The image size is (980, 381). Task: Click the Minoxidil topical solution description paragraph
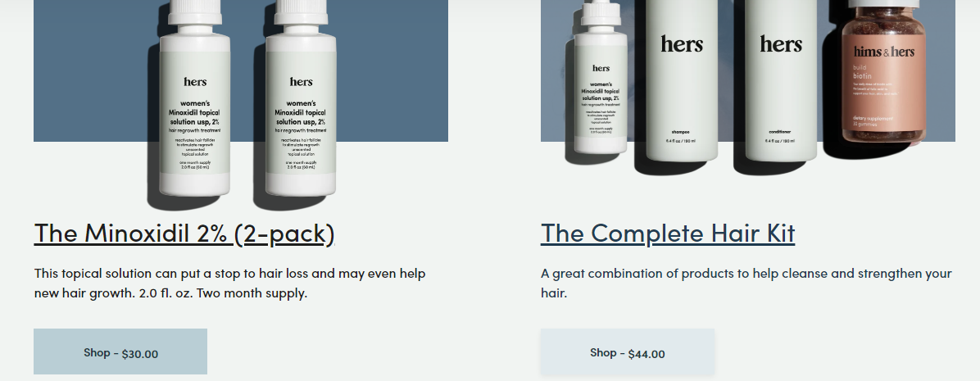tap(230, 283)
